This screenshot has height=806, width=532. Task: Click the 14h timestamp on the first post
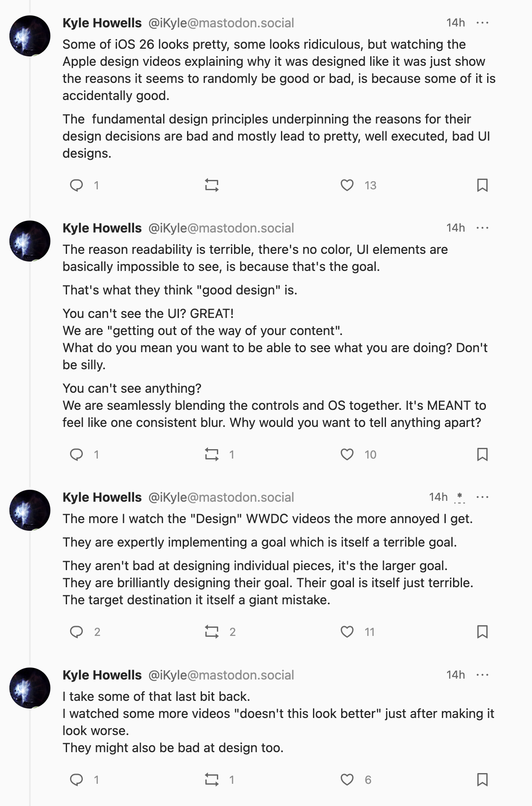(x=456, y=23)
